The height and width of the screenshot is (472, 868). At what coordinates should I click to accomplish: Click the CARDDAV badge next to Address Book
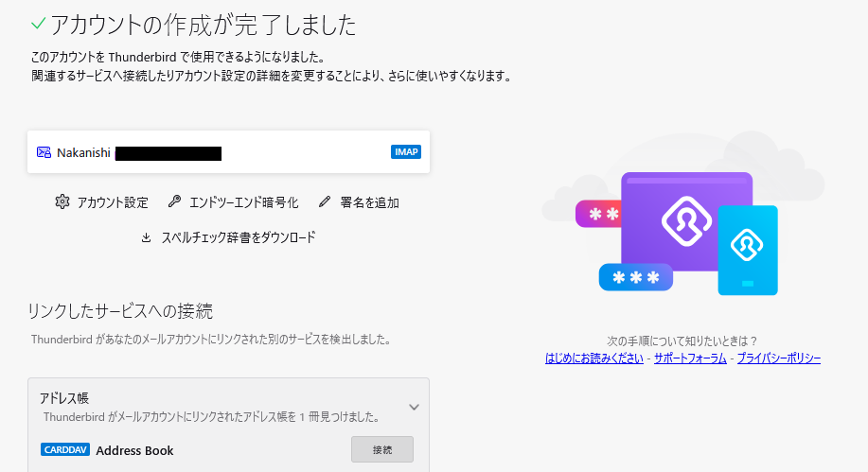(64, 449)
